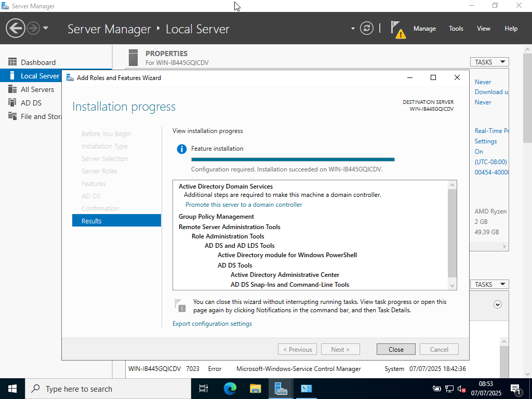The height and width of the screenshot is (399, 532).
Task: Maximize the Add Roles and Features Wizard
Action: (433, 78)
